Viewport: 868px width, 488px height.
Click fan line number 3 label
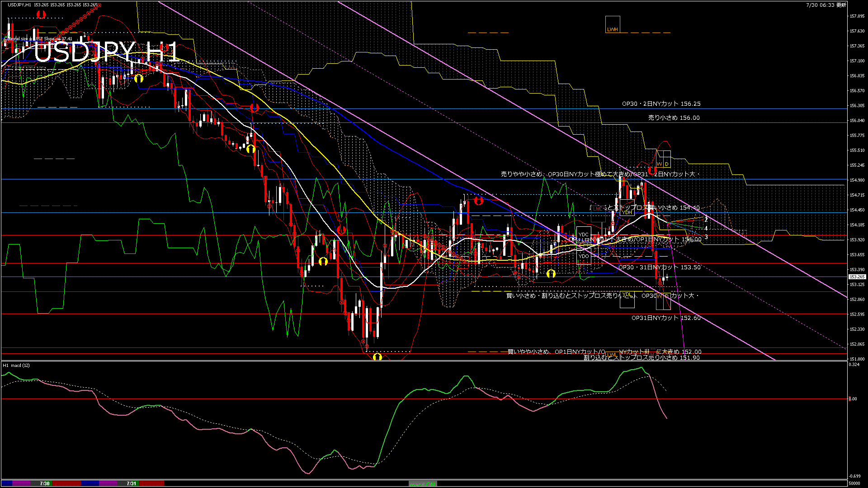706,237
